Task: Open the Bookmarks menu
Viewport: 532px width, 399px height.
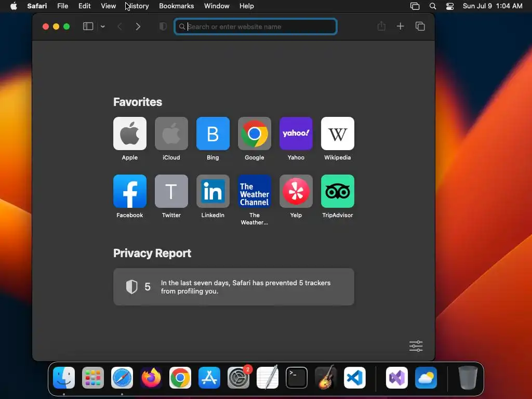Action: (x=177, y=6)
